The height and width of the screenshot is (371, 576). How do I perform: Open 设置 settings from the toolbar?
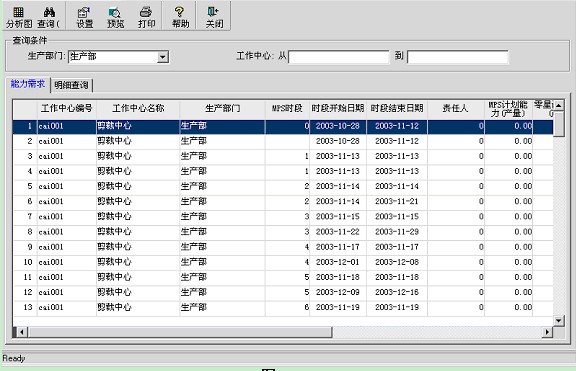coord(84,17)
